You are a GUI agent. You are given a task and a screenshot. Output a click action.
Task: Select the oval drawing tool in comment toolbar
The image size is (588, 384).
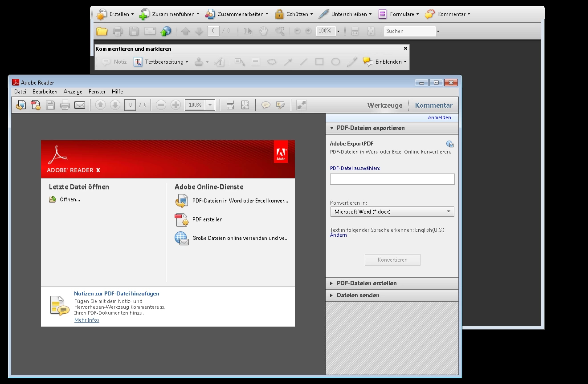pyautogui.click(x=335, y=62)
